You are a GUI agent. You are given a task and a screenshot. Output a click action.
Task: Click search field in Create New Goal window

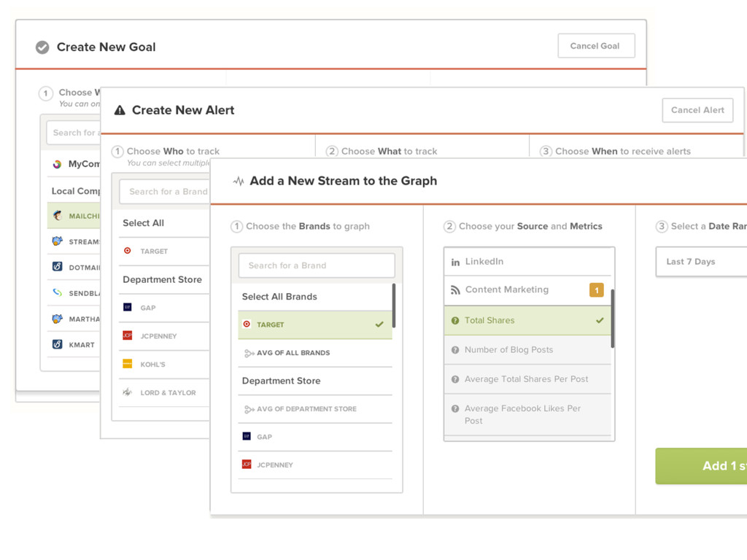click(x=74, y=133)
